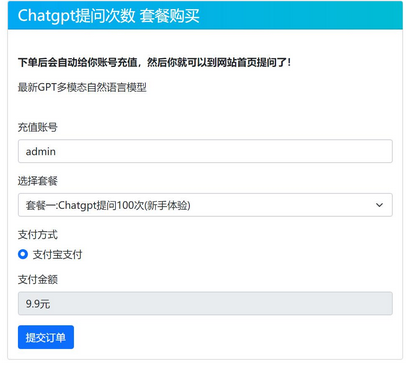Click the 支付方式 label
The image size is (415, 365).
[38, 235]
